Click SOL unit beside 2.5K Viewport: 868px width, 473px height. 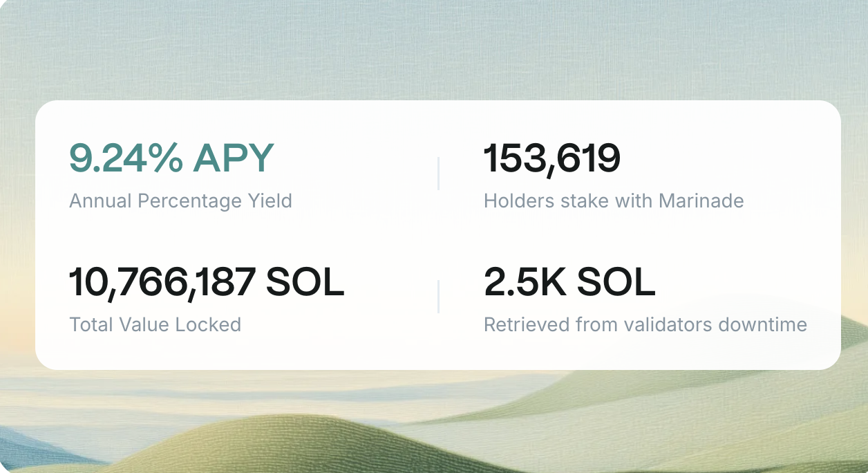point(616,283)
